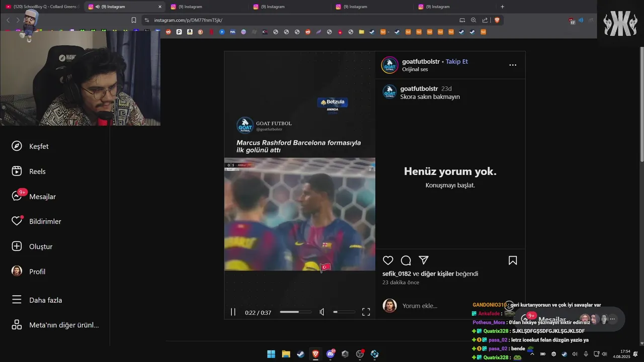Open File Explorer from taskbar
The width and height of the screenshot is (644, 362).
[286, 354]
